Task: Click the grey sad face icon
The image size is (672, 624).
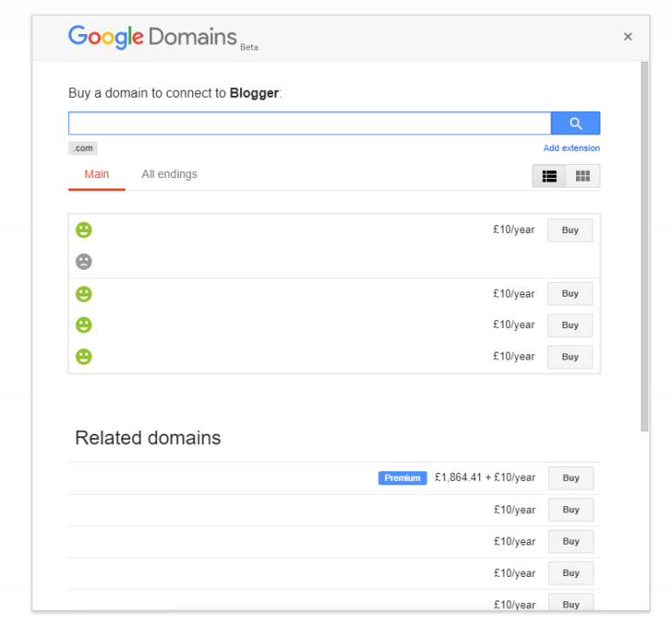Action: [84, 261]
